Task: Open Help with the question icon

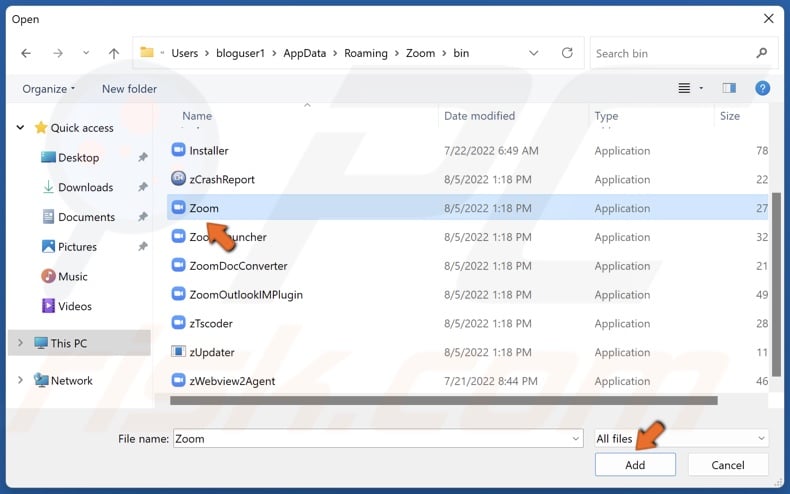Action: [x=762, y=88]
